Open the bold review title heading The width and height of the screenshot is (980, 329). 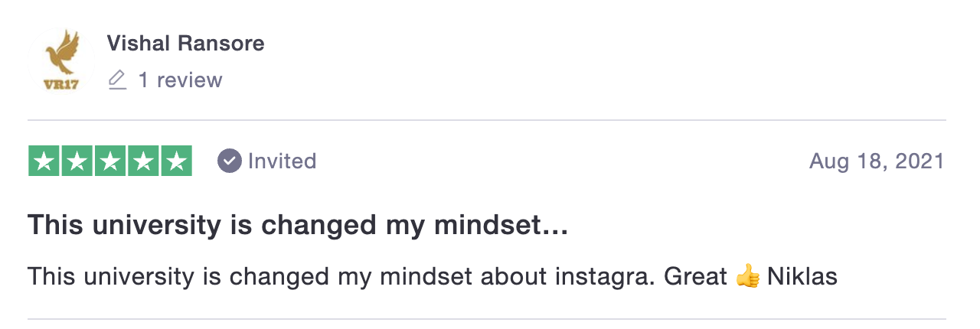coord(298,226)
